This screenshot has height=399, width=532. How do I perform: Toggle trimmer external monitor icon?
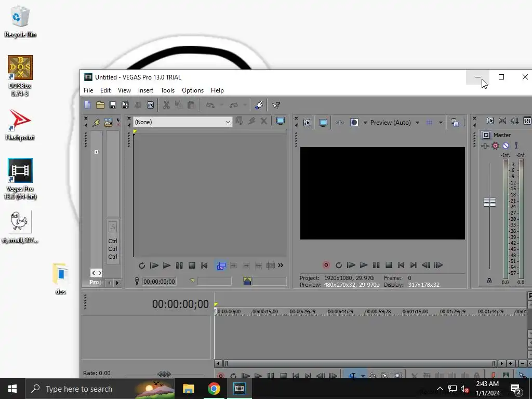click(280, 121)
